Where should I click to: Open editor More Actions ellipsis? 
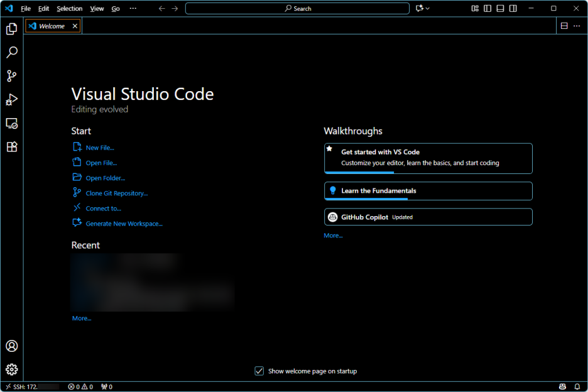pos(577,26)
